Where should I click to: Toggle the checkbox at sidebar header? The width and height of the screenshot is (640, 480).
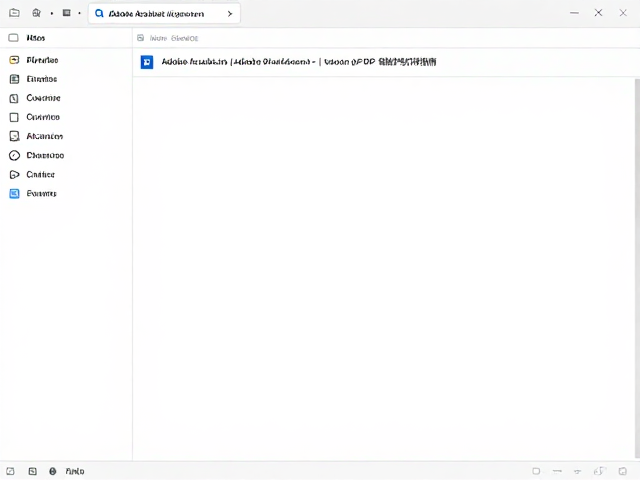point(13,38)
